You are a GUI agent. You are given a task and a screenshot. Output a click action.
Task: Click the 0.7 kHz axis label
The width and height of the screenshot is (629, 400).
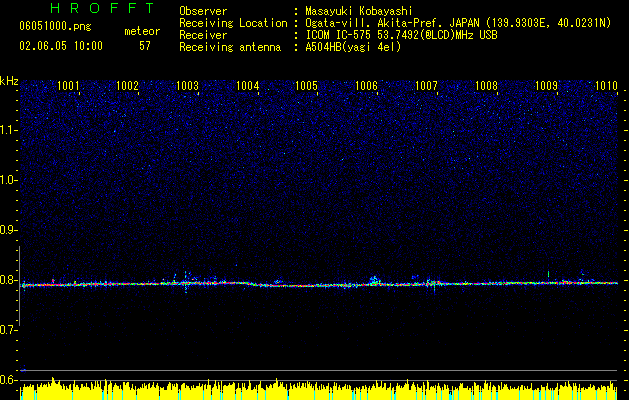[x=8, y=330]
